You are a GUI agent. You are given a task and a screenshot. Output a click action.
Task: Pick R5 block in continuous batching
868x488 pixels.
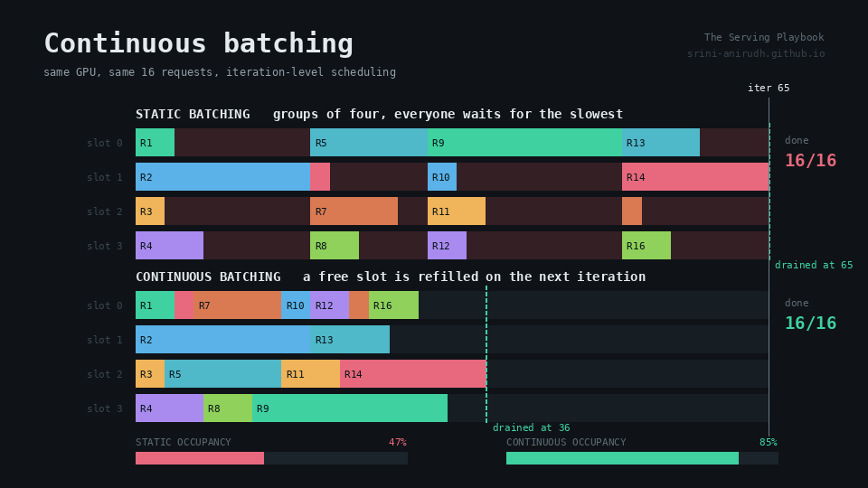222,373
